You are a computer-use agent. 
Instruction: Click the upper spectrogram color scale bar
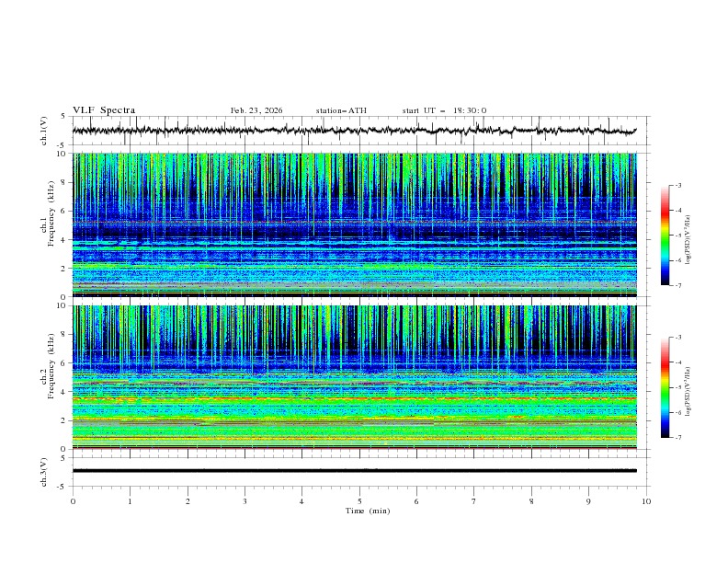(x=665, y=236)
